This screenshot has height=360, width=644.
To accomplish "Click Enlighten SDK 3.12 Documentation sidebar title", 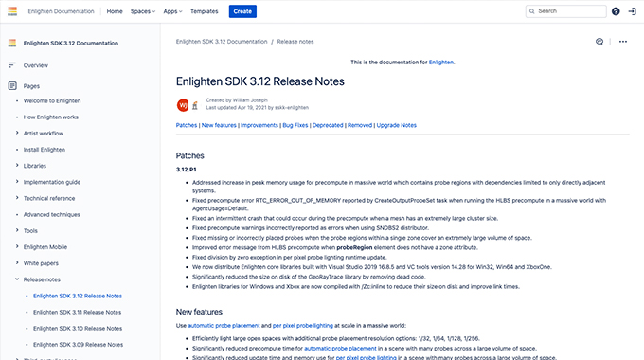I will 71,44.
